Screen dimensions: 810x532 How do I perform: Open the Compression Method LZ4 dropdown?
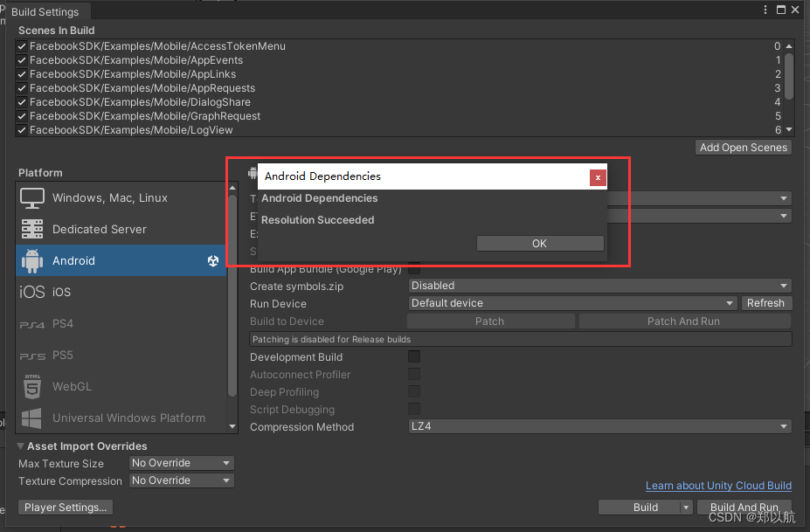click(599, 426)
